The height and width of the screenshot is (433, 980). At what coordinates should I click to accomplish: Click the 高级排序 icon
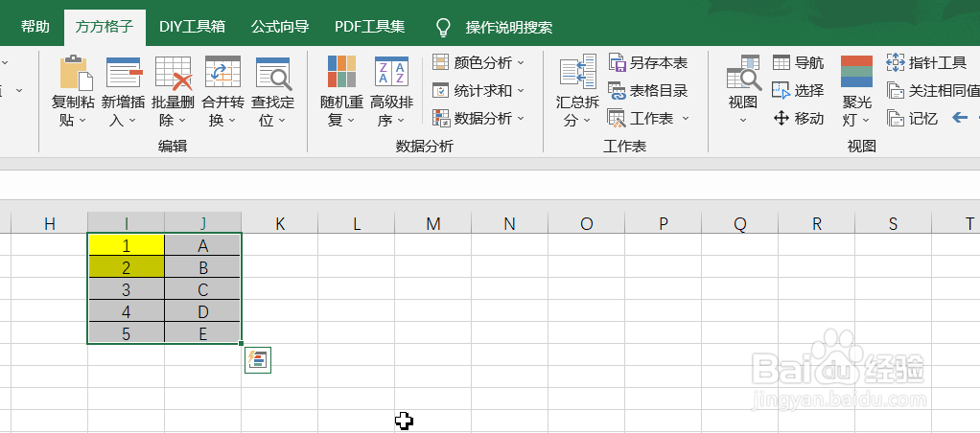(x=391, y=71)
